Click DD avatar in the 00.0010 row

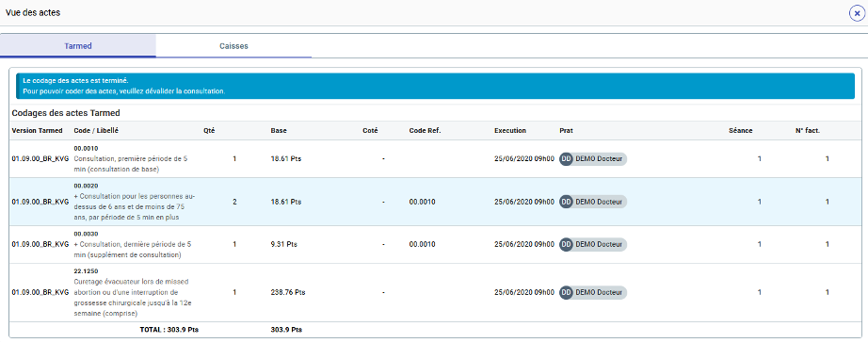pyautogui.click(x=566, y=159)
